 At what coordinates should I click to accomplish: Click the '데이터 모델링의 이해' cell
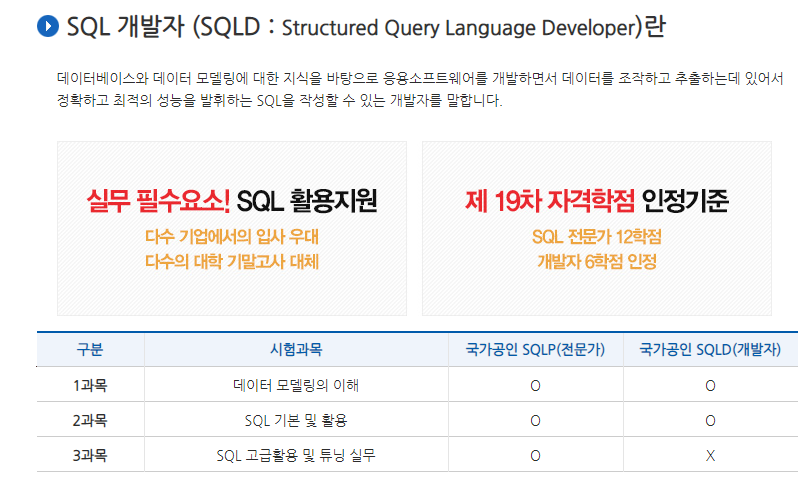pos(296,385)
